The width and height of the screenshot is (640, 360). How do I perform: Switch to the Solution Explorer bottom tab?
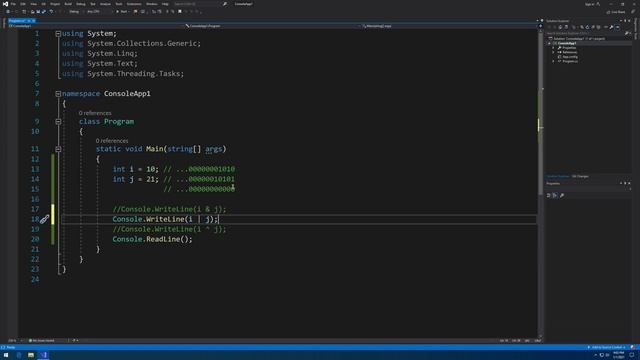point(558,176)
